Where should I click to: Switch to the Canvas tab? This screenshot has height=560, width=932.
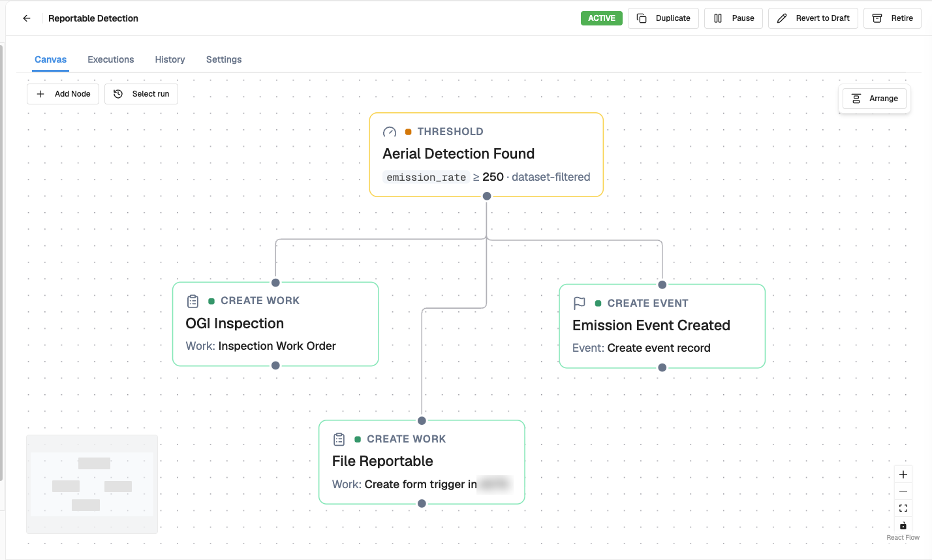pyautogui.click(x=51, y=59)
